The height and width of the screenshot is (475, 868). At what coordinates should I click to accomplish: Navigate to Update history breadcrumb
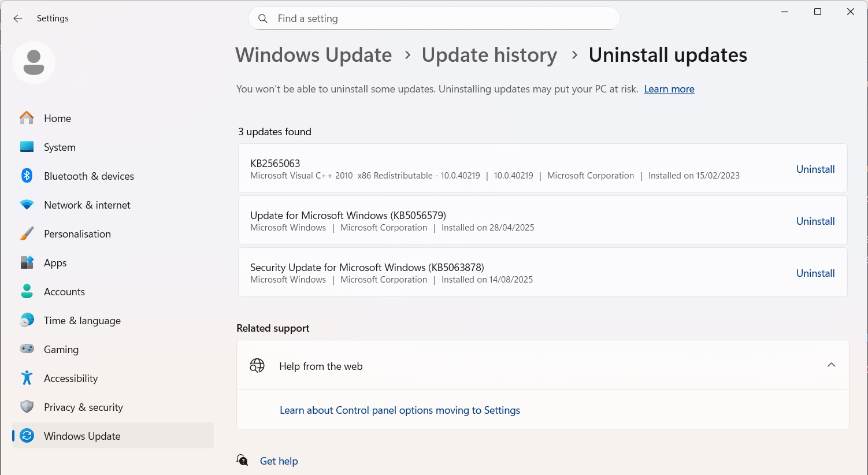click(489, 55)
